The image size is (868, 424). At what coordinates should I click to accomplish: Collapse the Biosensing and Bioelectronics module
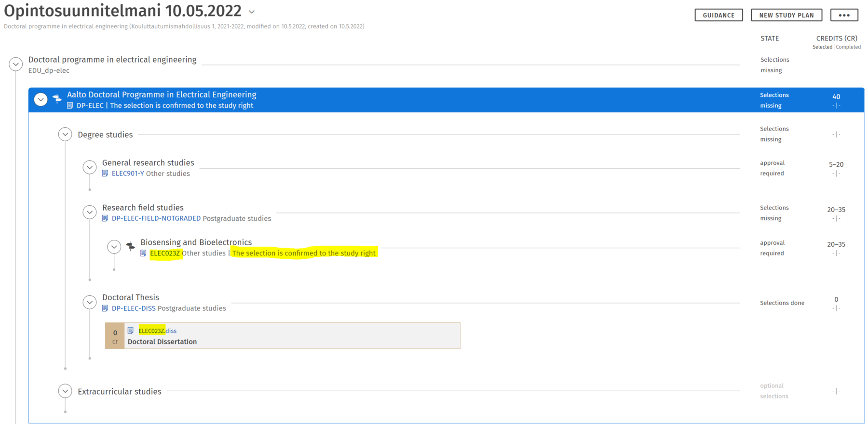114,247
